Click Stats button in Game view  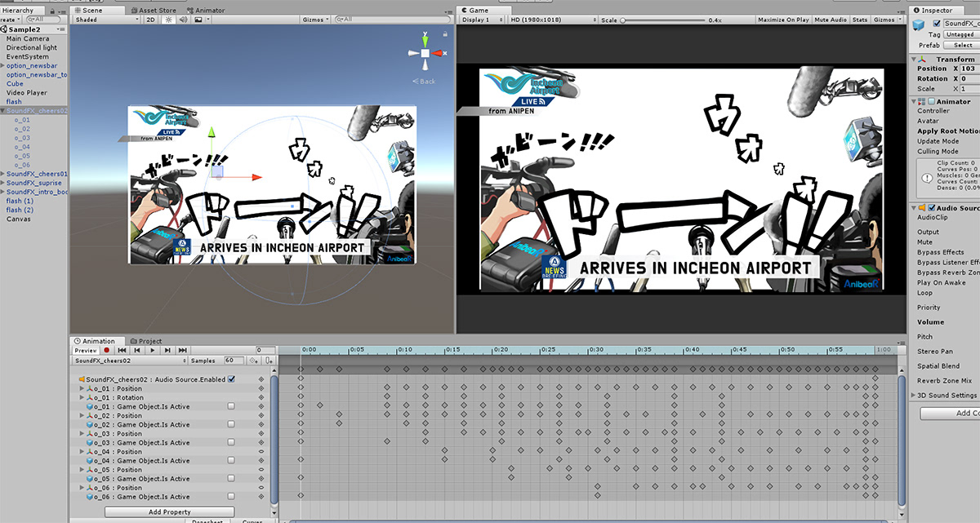[860, 20]
